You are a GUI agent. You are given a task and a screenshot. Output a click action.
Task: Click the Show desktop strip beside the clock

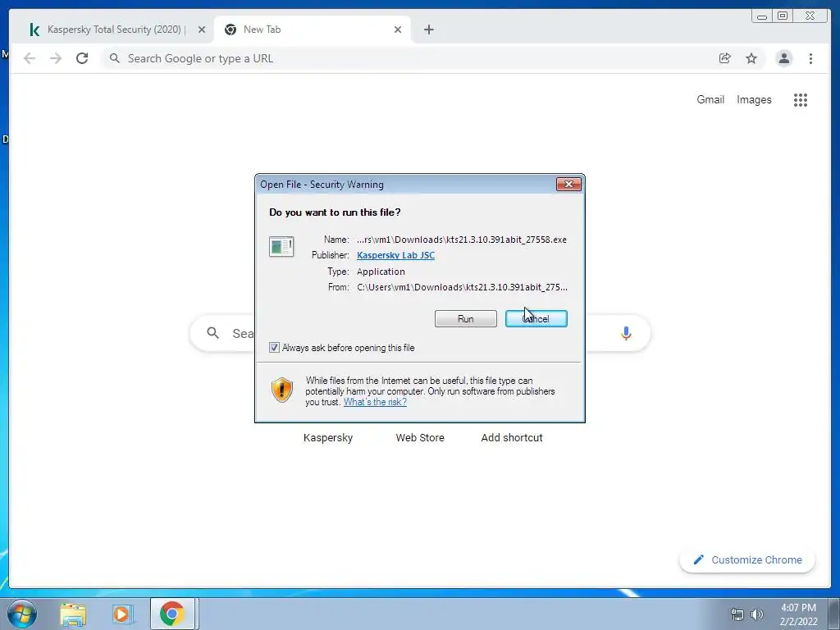tap(834, 614)
